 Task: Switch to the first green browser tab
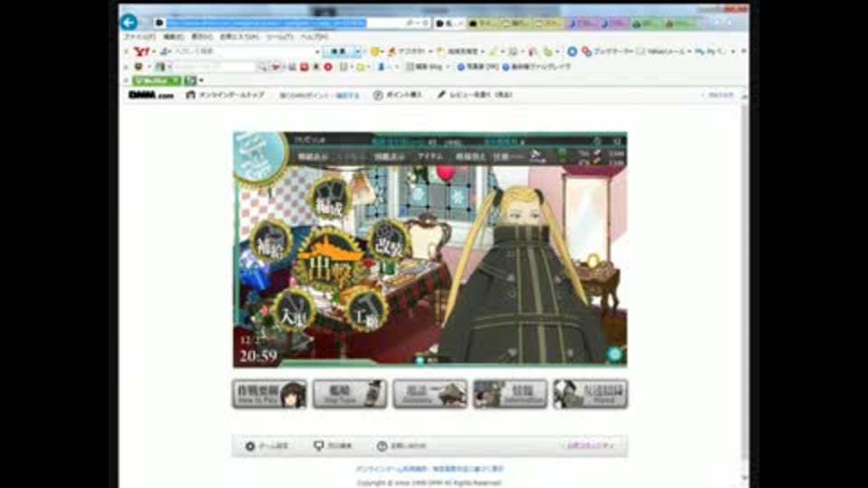pos(646,23)
